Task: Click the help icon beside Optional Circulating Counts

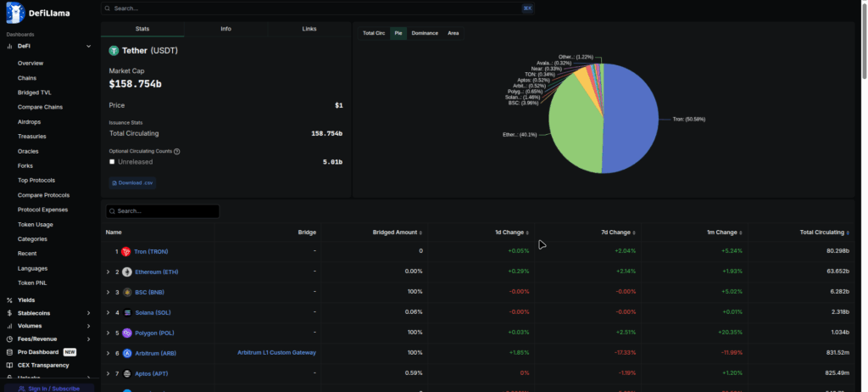Action: point(177,151)
